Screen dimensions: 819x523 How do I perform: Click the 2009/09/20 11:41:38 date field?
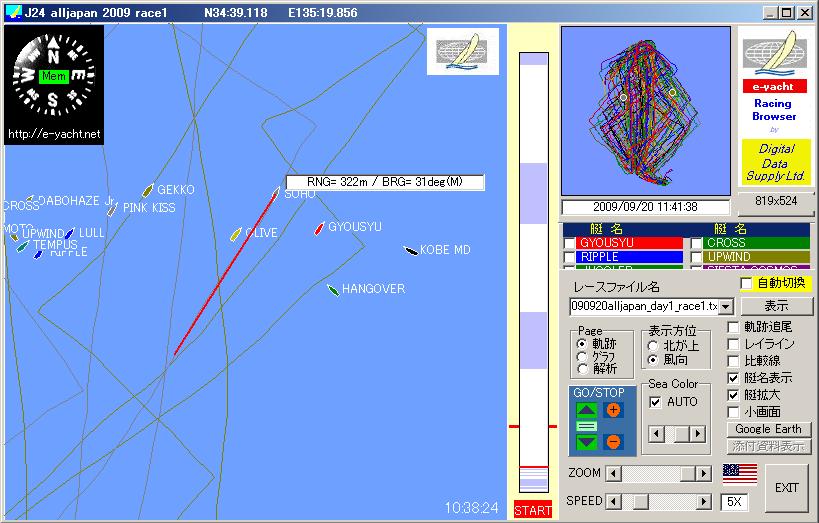pos(646,207)
